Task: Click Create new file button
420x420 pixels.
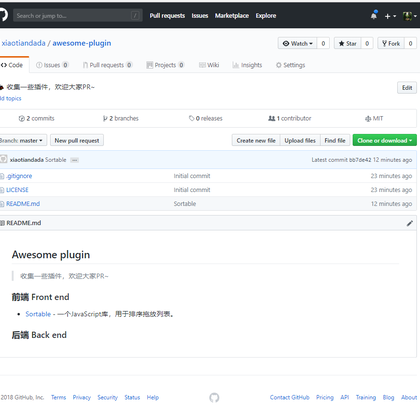Action: (256, 140)
